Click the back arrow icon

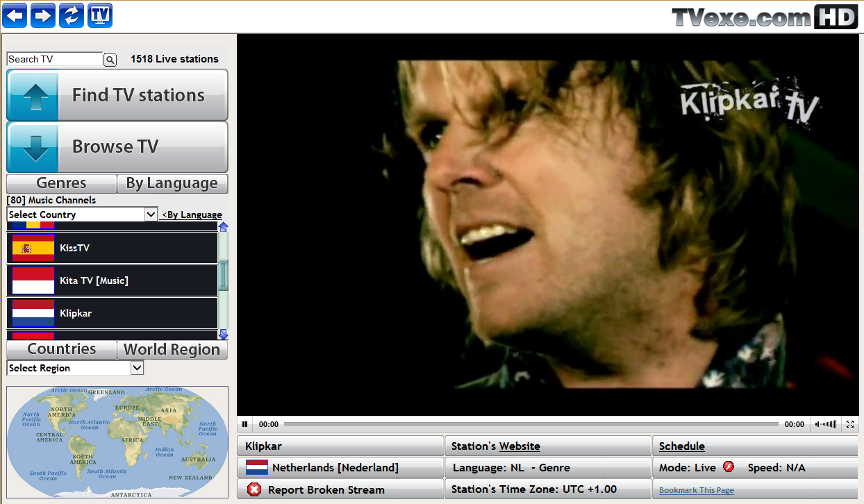coord(15,15)
